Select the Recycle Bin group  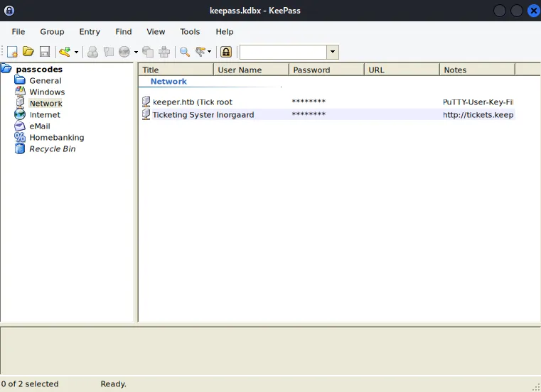tap(53, 149)
